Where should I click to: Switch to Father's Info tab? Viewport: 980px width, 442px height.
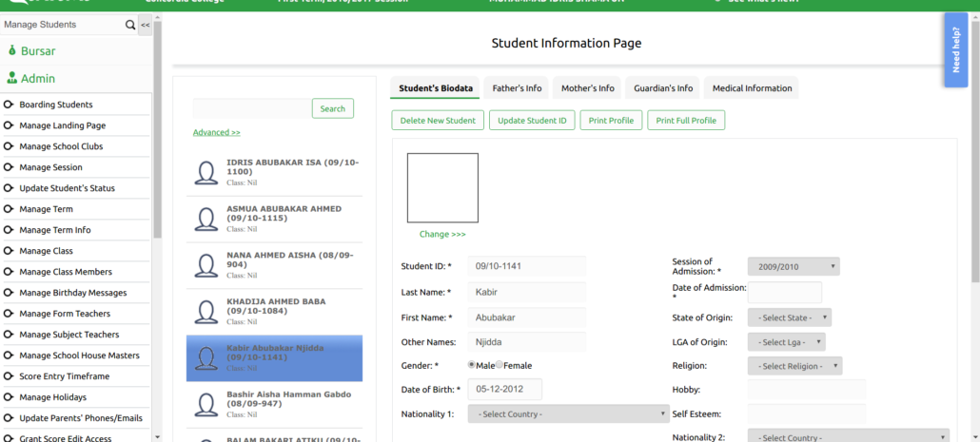coord(517,88)
